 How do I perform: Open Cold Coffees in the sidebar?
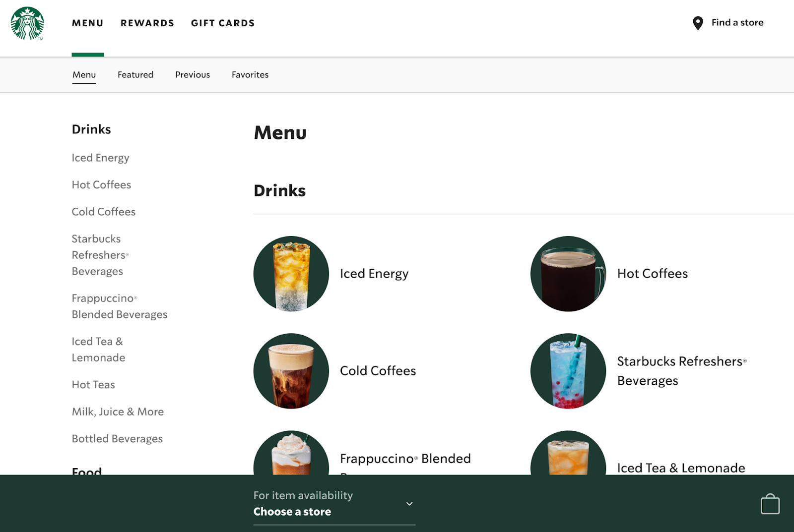(103, 212)
